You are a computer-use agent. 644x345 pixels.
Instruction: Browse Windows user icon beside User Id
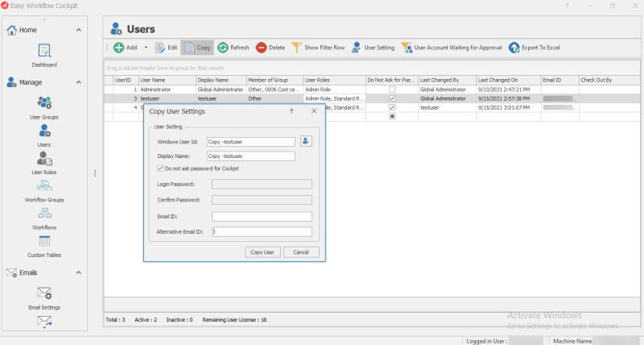coord(306,141)
